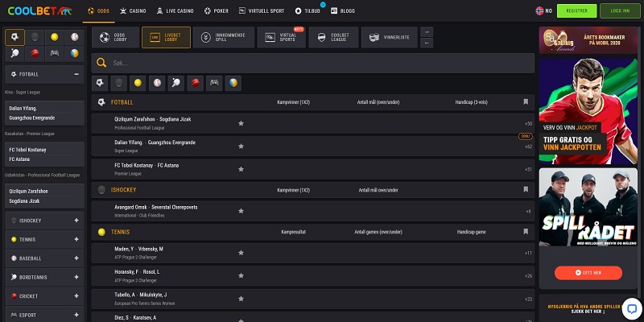Select the blue-yellow ball icon in the sidebar grid
Screen dimensions: 644x322
point(74,54)
